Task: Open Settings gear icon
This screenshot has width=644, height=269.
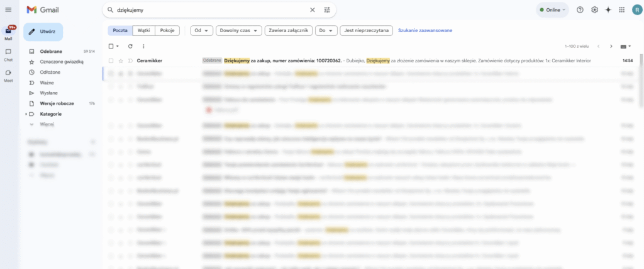Action: click(594, 10)
